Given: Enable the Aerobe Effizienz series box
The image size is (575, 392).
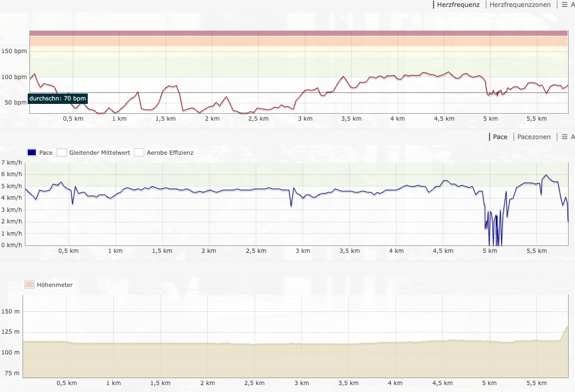Looking at the screenshot, I should [139, 153].
